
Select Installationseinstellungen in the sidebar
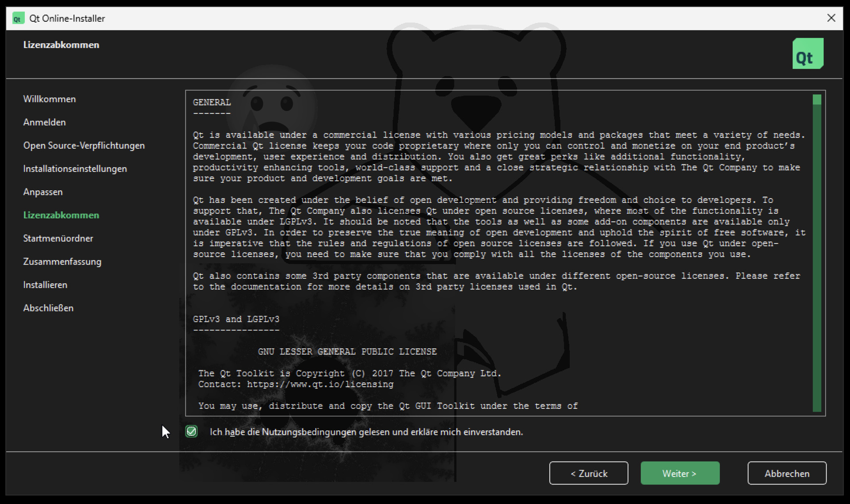coord(75,169)
